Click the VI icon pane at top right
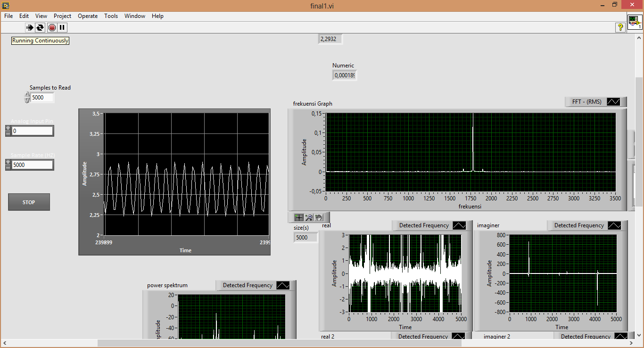This screenshot has width=644, height=348. pyautogui.click(x=635, y=22)
